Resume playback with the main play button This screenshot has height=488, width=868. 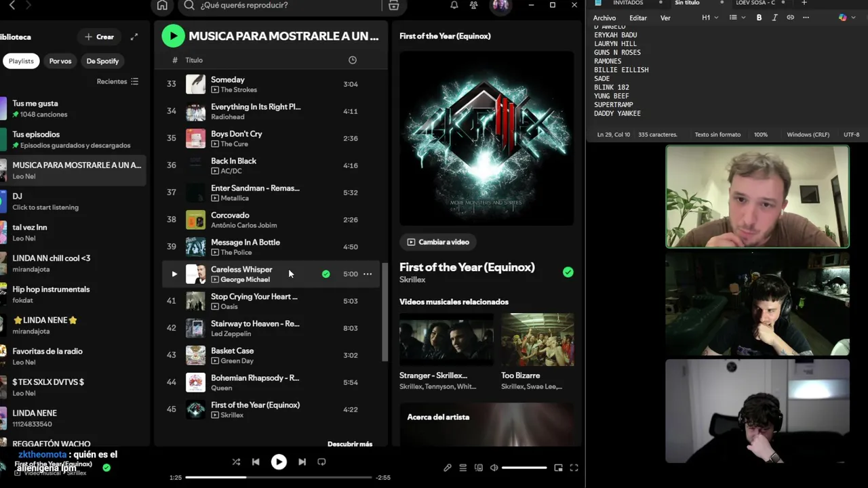tap(279, 462)
